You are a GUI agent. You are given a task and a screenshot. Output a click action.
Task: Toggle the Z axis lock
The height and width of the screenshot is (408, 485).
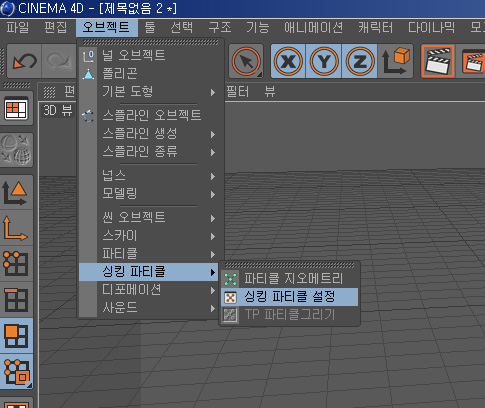(359, 61)
